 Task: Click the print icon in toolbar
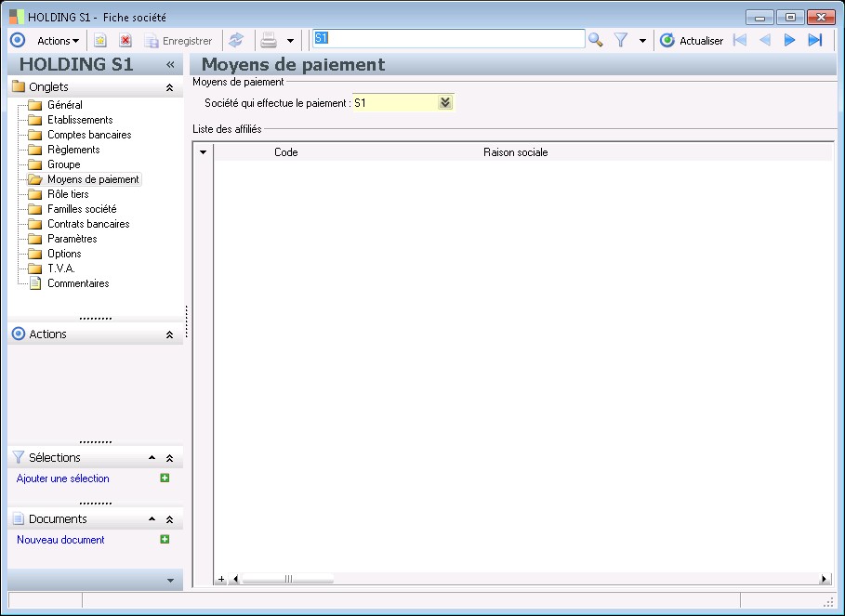coord(269,40)
